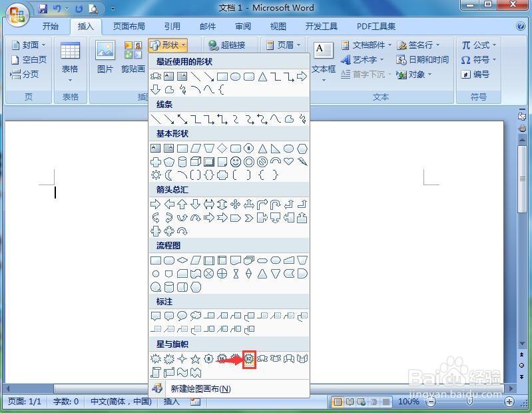Choose the oval callout shape
The width and height of the screenshot is (532, 413).
(182, 316)
